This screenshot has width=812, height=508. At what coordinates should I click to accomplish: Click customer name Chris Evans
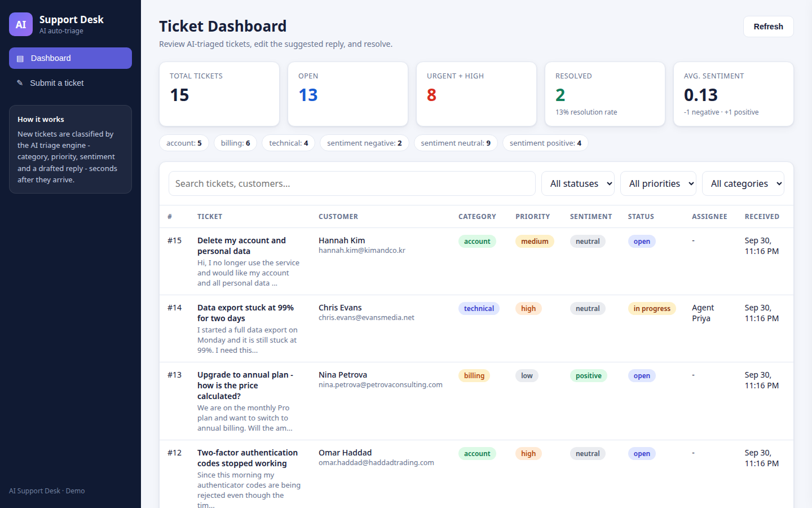point(340,308)
